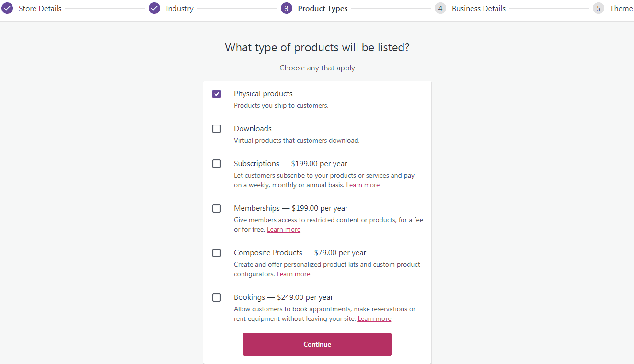This screenshot has height=364, width=634.
Task: Click the Store Details checkmark step icon
Action: click(x=7, y=9)
